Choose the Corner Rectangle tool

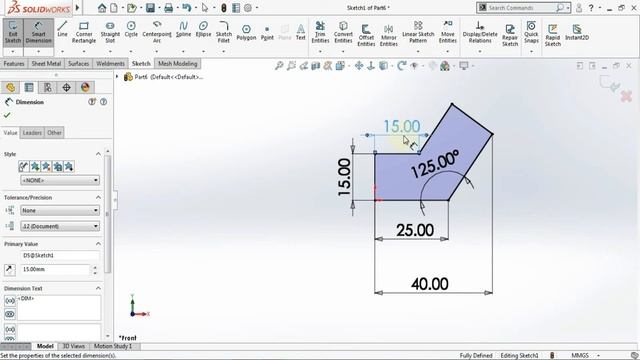(x=84, y=32)
